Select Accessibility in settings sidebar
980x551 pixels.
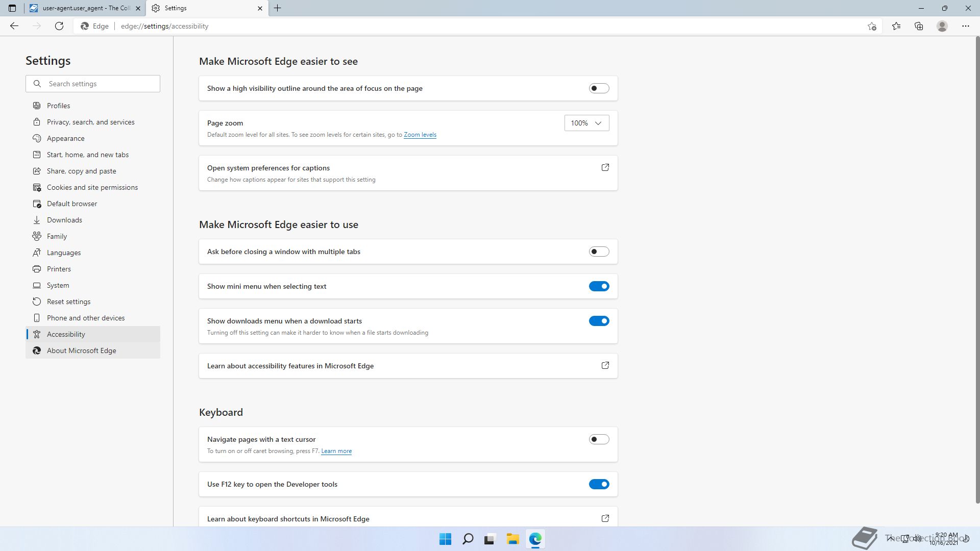[93, 334]
